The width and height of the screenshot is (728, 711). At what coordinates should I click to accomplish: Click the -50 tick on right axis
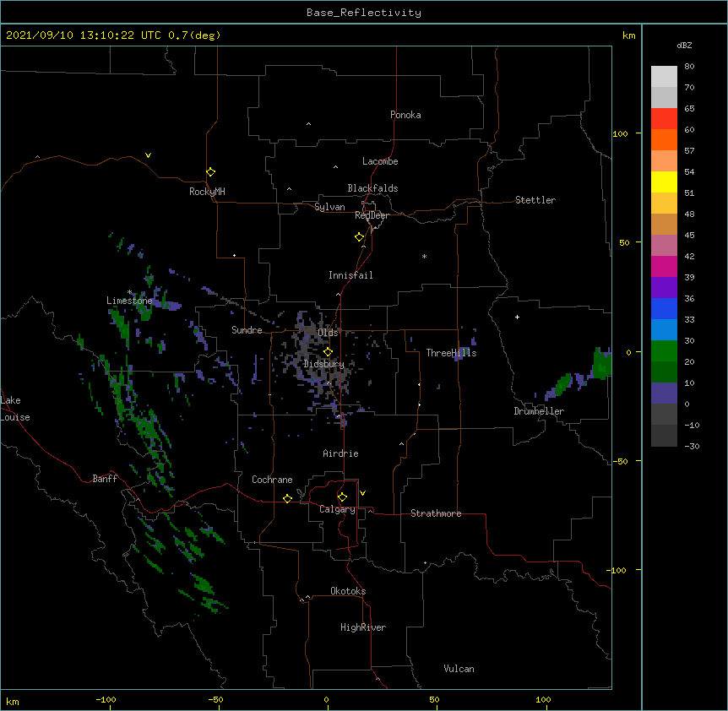coord(620,461)
